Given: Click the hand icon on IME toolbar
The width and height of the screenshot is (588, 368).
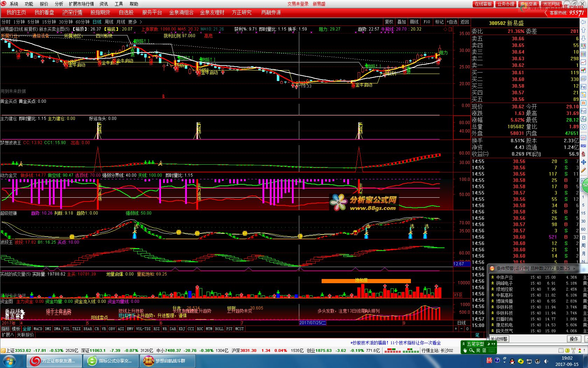Looking at the screenshot, I should click(465, 350).
